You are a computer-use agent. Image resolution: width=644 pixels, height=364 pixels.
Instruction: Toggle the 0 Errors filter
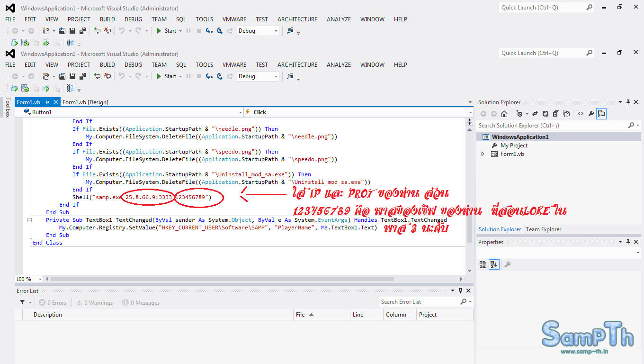[53, 302]
